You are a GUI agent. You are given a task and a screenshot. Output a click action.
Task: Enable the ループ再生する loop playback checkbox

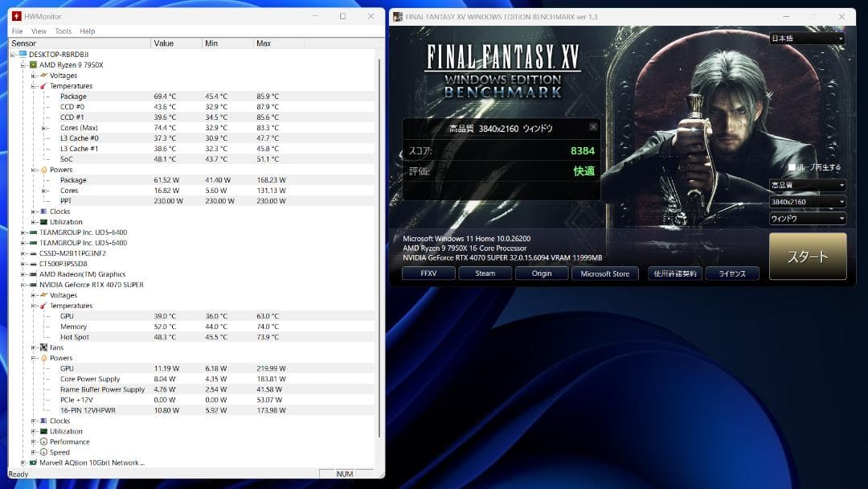tap(792, 167)
